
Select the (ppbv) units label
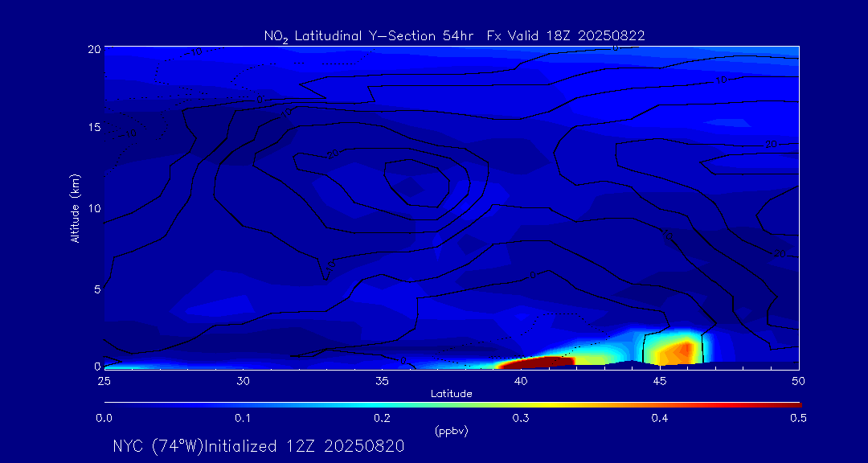point(451,431)
